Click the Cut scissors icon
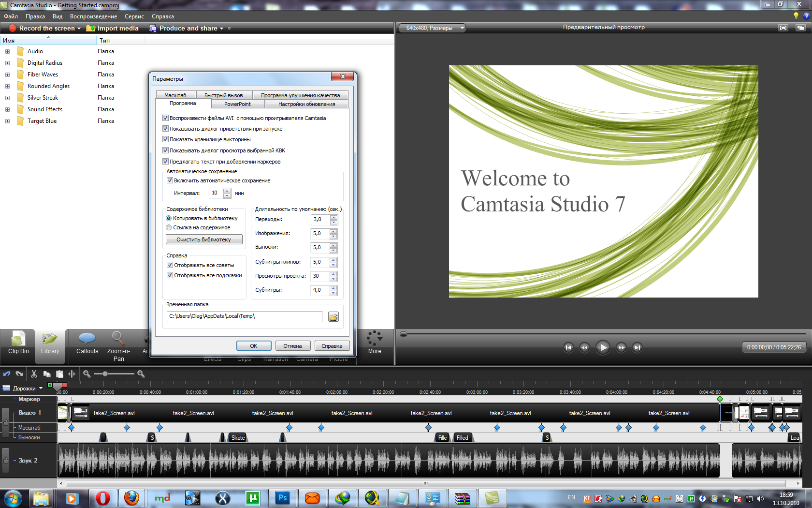 click(x=34, y=374)
